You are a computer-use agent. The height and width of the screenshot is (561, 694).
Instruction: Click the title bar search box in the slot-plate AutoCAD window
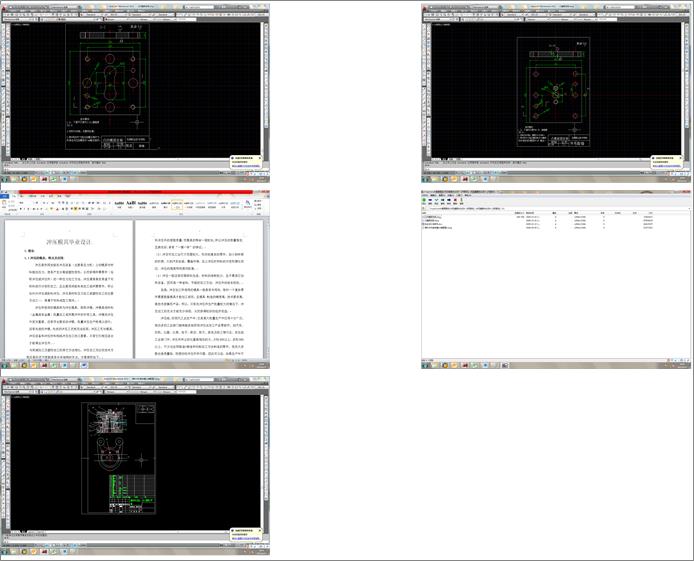(199, 7)
